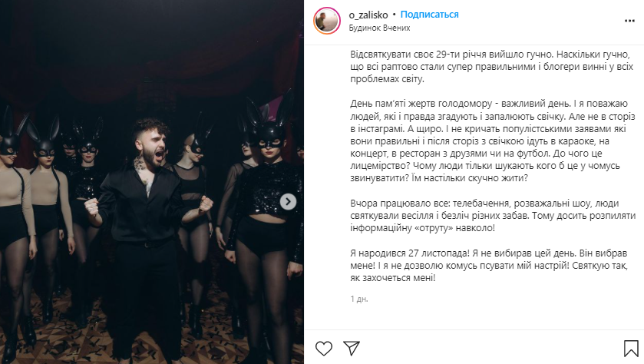Go to the next photo with the arrow
This screenshot has height=364, width=644.
(288, 202)
